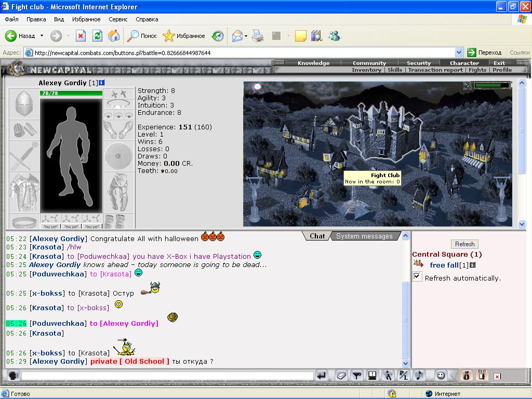This screenshot has height=399, width=532.
Task: Click the Refresh button in players list
Action: click(464, 244)
